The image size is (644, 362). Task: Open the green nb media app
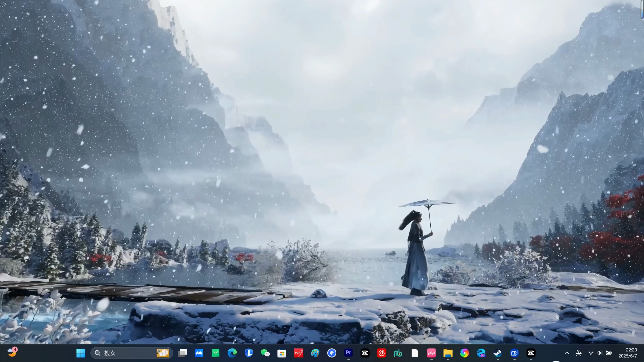[398, 353]
